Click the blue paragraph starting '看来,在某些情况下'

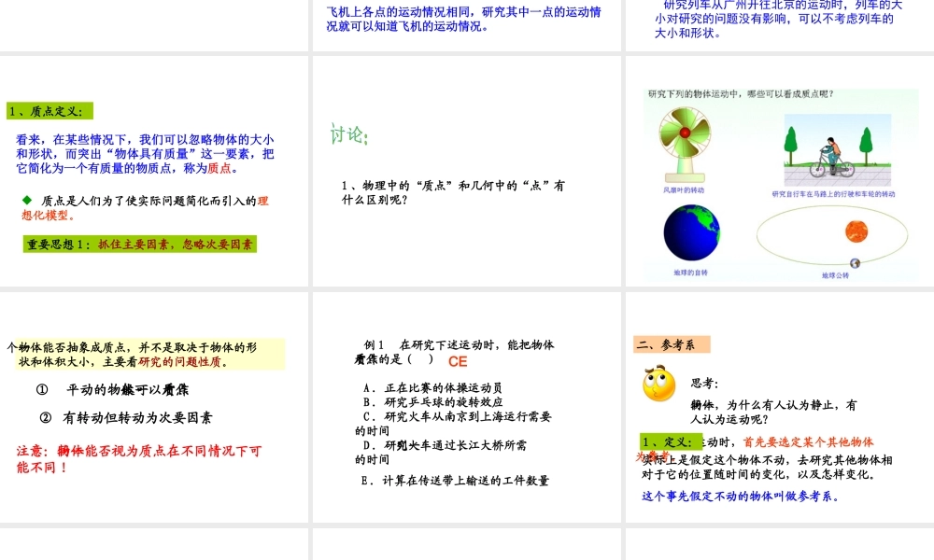[x=145, y=154]
